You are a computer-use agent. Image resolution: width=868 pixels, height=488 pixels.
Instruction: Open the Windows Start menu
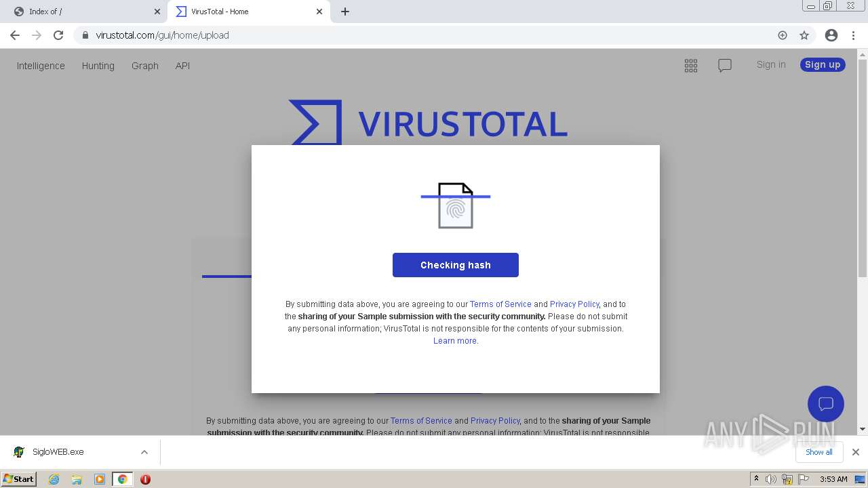(18, 479)
